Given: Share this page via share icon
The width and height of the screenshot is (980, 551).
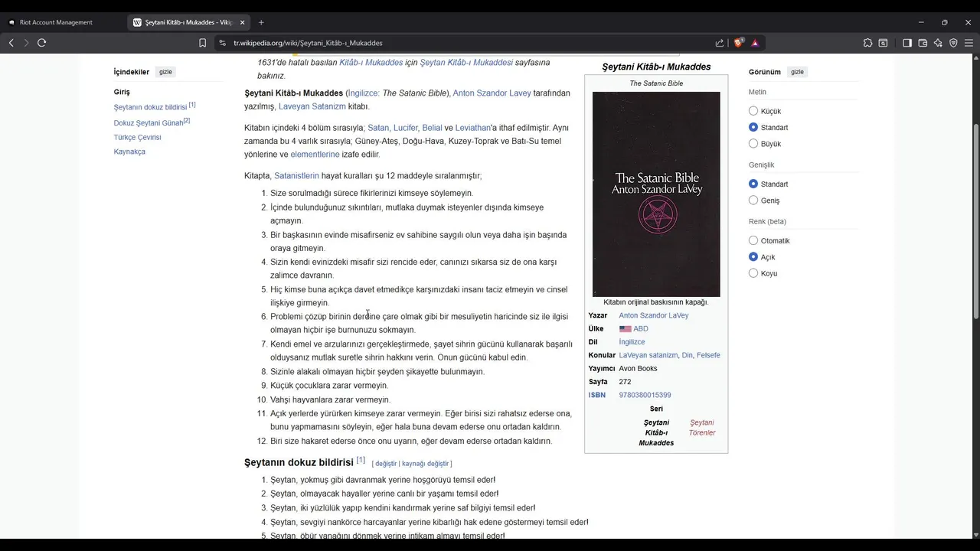Looking at the screenshot, I should click(x=720, y=43).
